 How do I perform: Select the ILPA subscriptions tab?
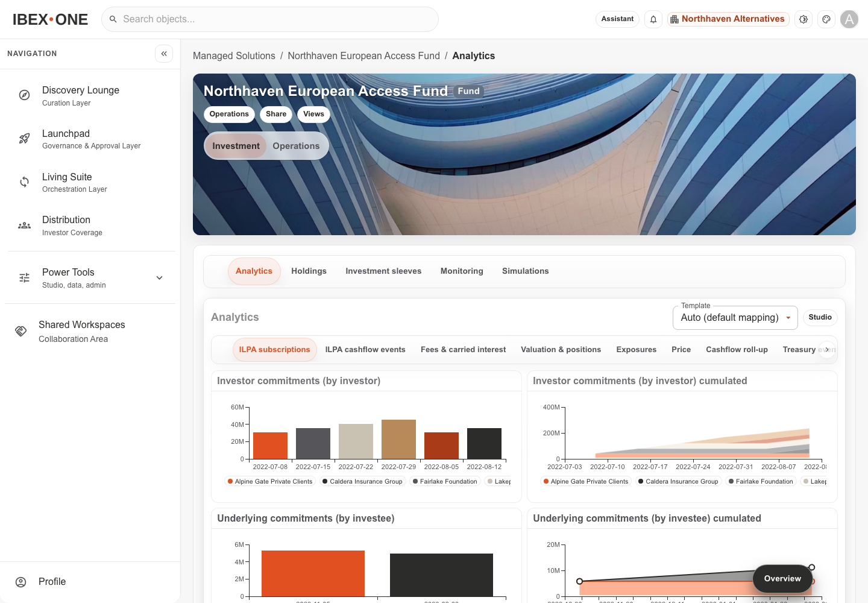coord(274,350)
